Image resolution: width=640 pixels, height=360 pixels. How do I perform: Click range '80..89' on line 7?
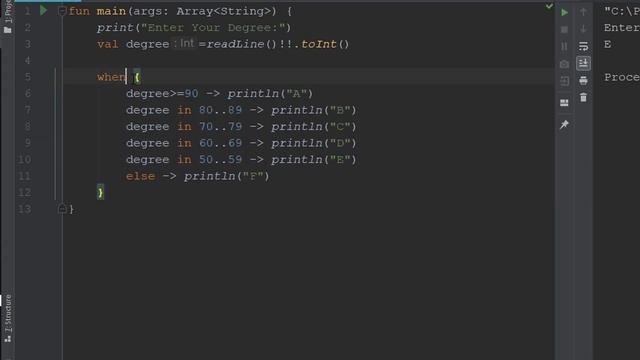(x=220, y=110)
